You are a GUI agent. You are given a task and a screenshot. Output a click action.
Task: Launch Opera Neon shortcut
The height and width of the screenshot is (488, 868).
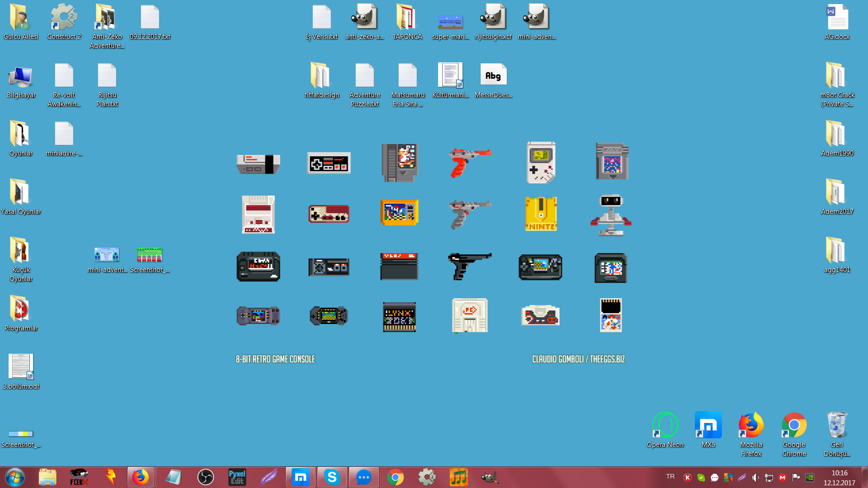click(665, 431)
